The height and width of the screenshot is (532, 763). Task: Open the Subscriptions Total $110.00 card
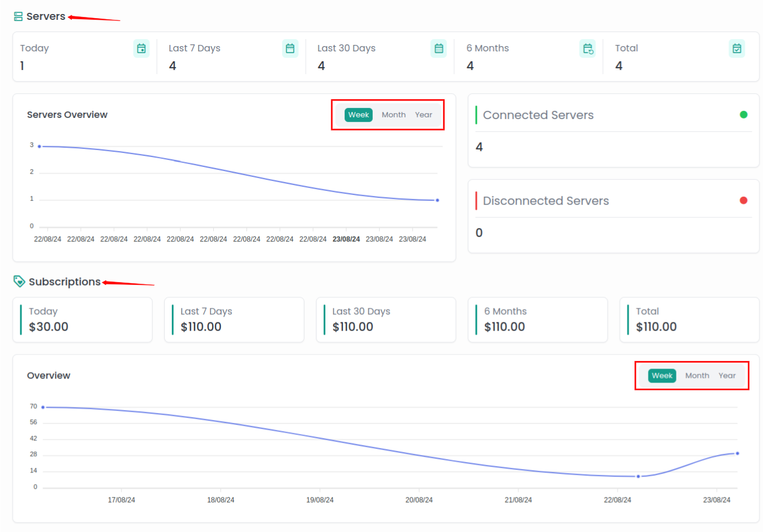(x=689, y=320)
